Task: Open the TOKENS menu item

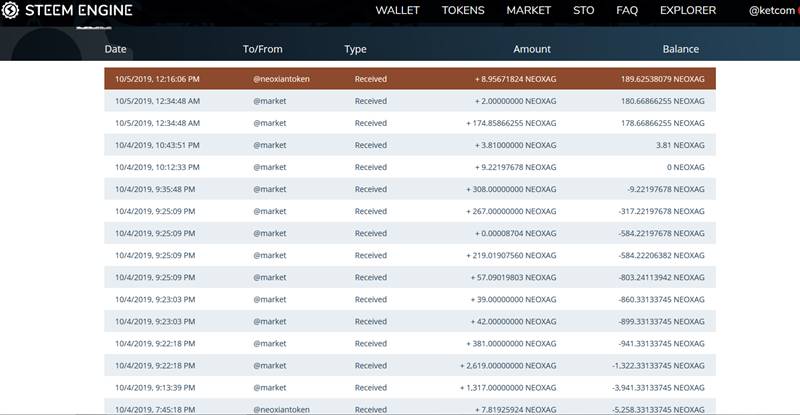Action: click(x=463, y=10)
